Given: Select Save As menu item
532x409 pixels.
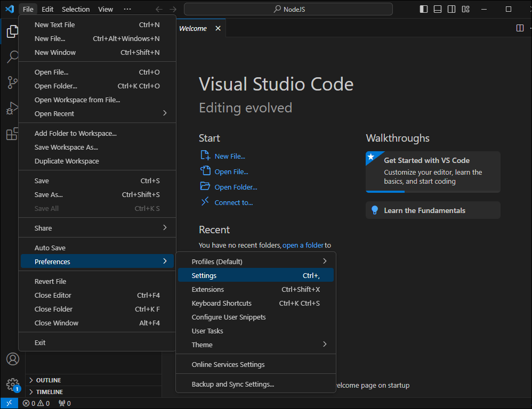Looking at the screenshot, I should point(97,194).
